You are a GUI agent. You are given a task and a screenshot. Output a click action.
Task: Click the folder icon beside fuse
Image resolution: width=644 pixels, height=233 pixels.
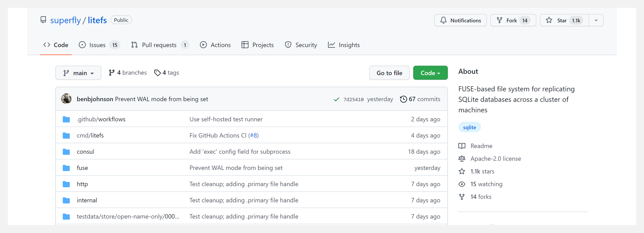point(66,168)
